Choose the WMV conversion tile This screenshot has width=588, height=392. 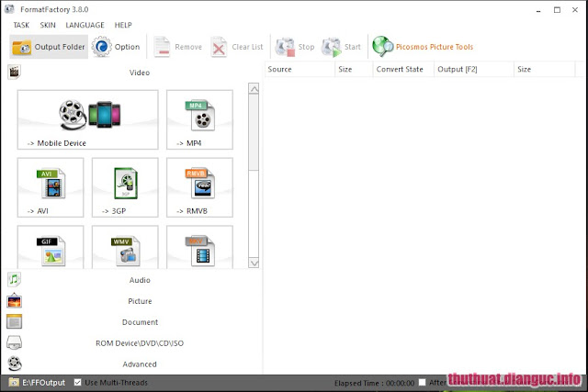[x=125, y=247]
